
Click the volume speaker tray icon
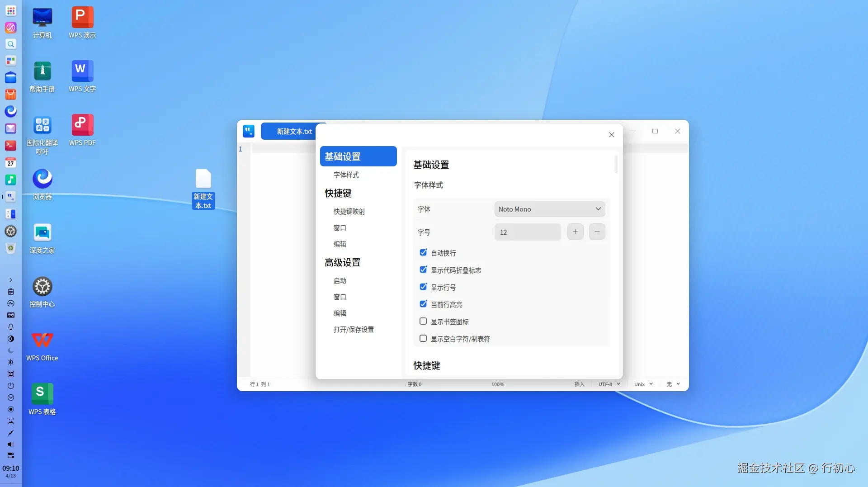pyautogui.click(x=11, y=444)
